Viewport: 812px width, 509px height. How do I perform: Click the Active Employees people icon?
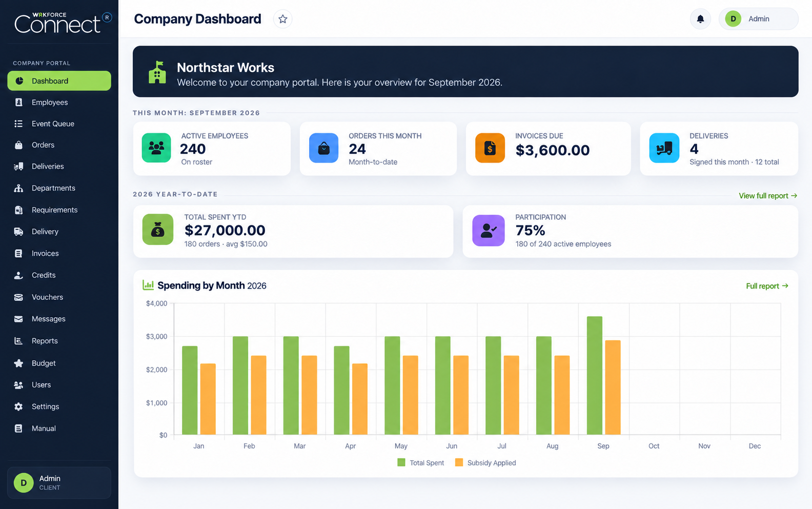156,148
